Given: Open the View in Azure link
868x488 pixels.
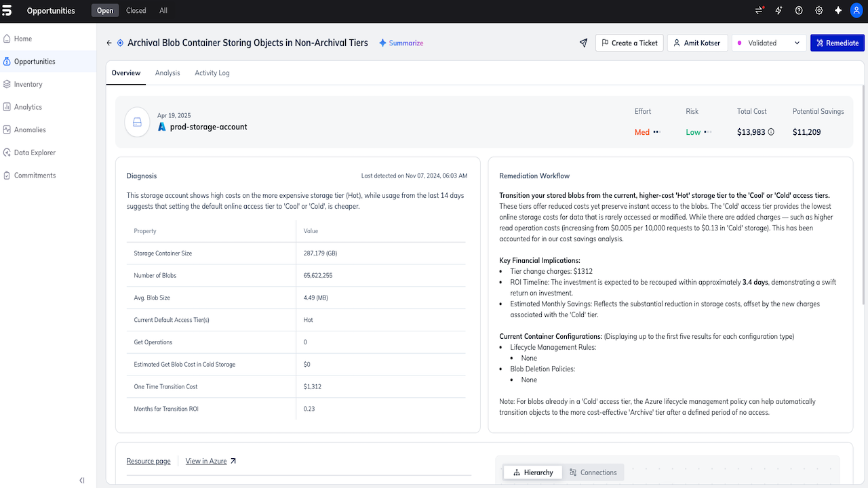Looking at the screenshot, I should tap(211, 461).
